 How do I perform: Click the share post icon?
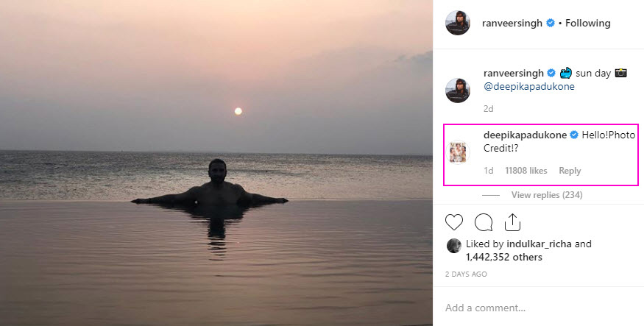coord(512,222)
